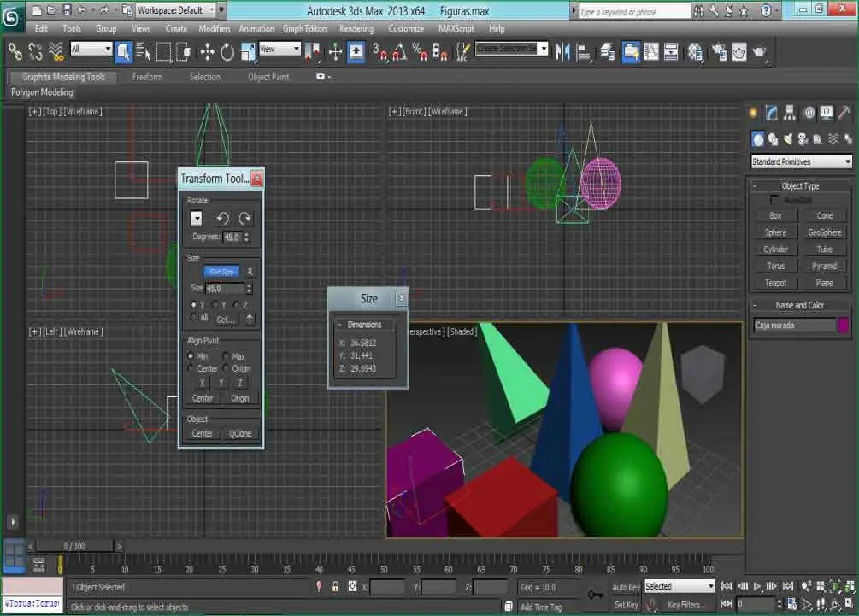Click the Play Animation button
Screen dimensions: 859x616
[x=756, y=586]
